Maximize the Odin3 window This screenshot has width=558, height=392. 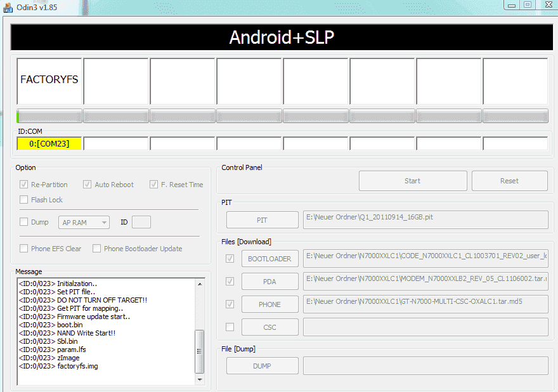click(x=528, y=4)
